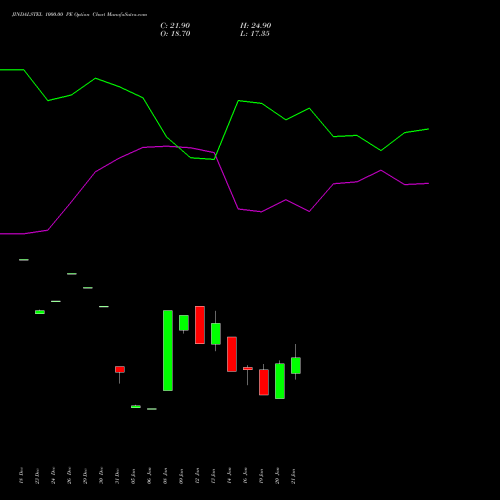This screenshot has width=500, height=500.
Task: Click the 31 Dec date label
Action: [x=117, y=476]
